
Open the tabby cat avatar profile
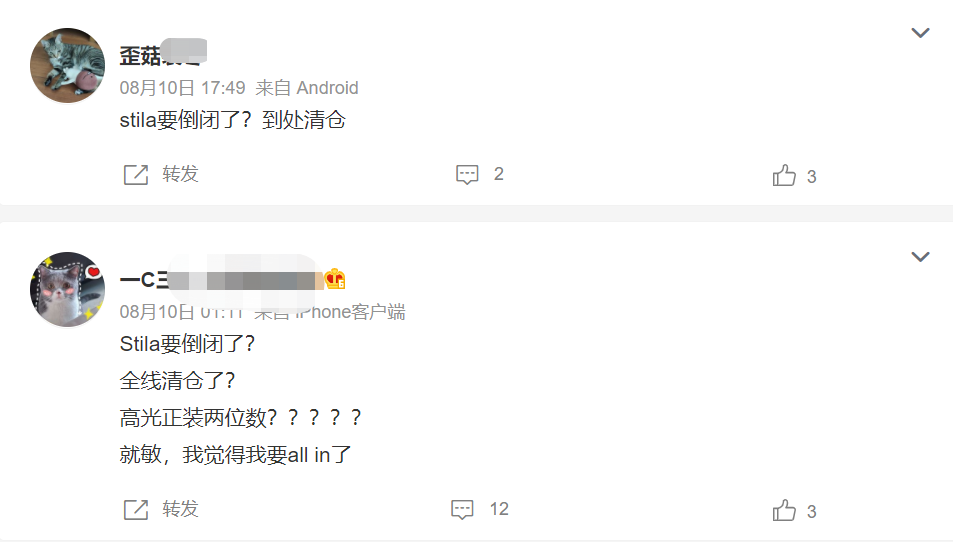[x=67, y=65]
